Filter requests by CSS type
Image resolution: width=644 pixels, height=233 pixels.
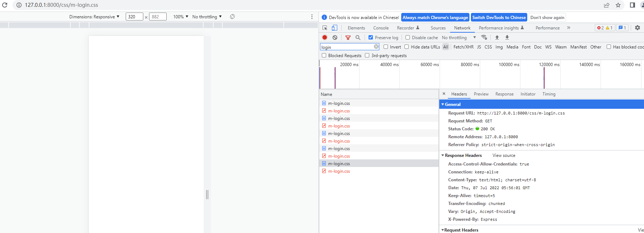[x=488, y=47]
